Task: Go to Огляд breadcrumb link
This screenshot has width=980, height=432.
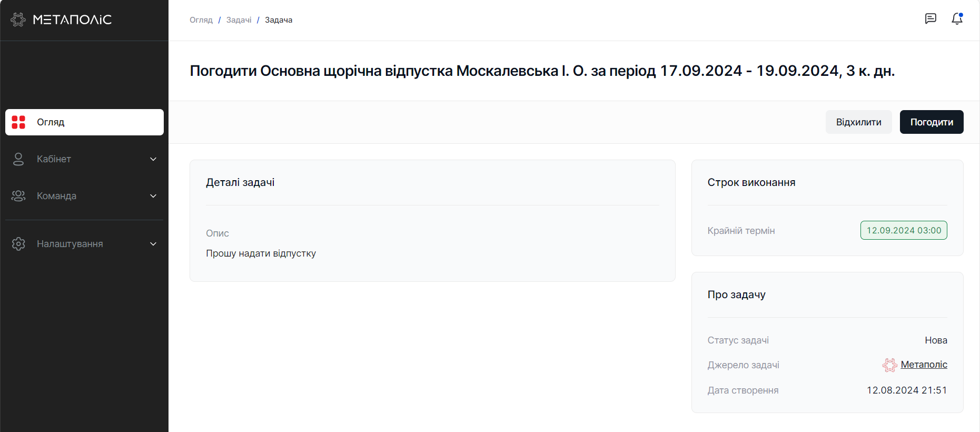Action: coord(201,20)
